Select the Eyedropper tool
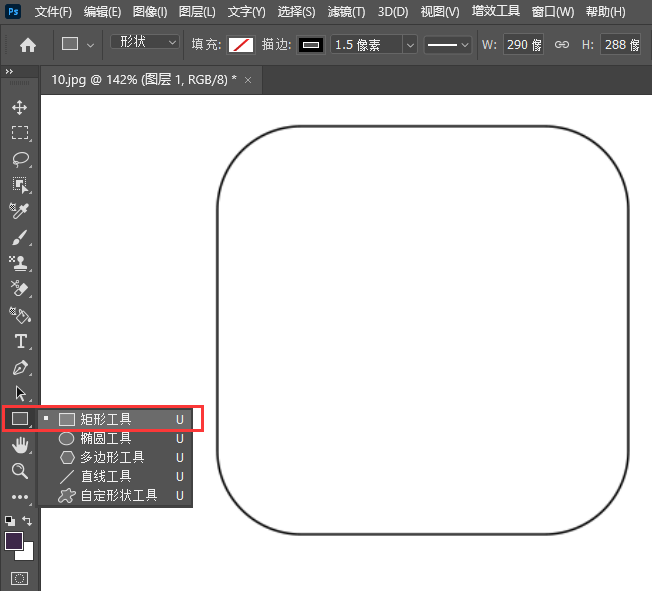Viewport: 652px width, 591px height. pos(19,211)
